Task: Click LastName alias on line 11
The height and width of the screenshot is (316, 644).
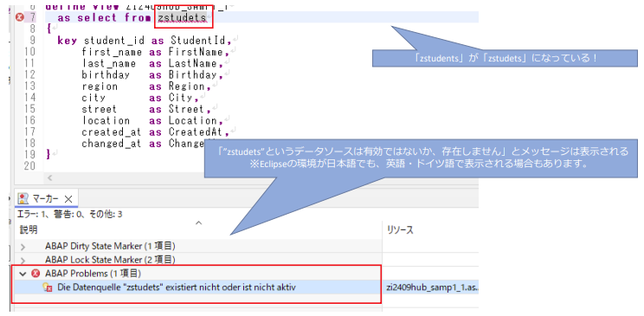Action: tap(192, 64)
